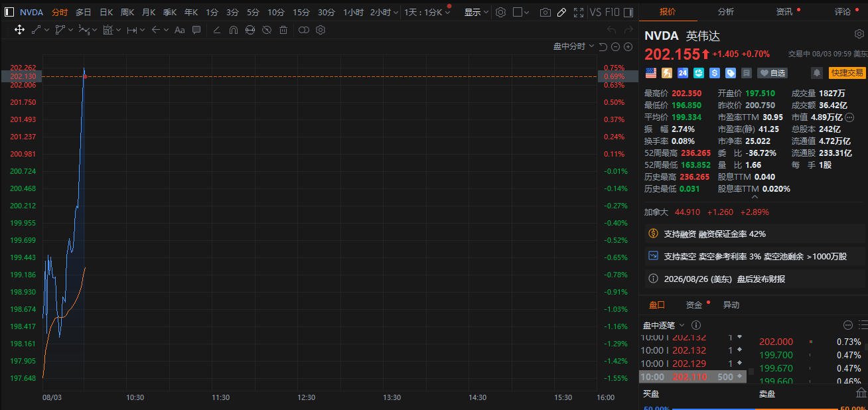The image size is (868, 410).
Task: Activate the pencil draw mode icon
Action: click(561, 12)
